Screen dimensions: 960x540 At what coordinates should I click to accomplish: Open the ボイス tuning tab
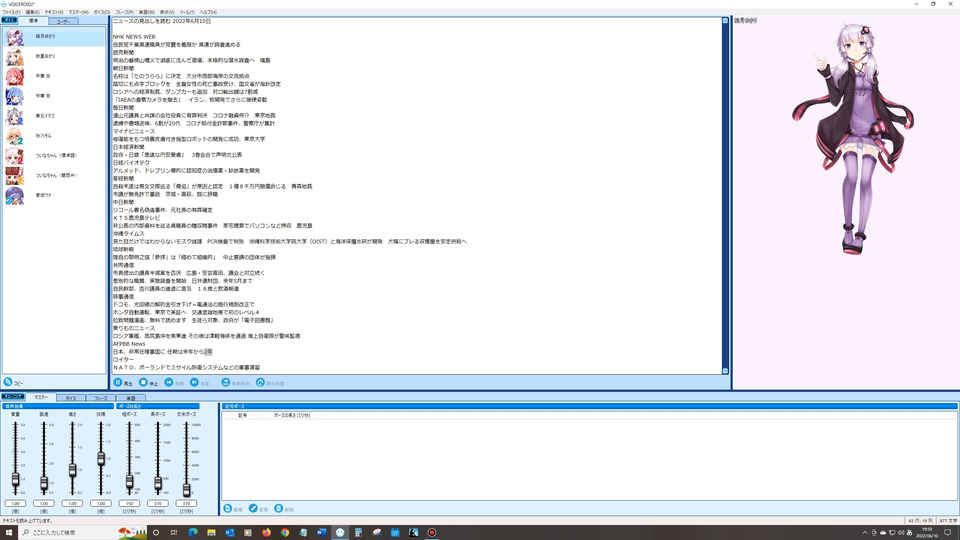pos(71,398)
